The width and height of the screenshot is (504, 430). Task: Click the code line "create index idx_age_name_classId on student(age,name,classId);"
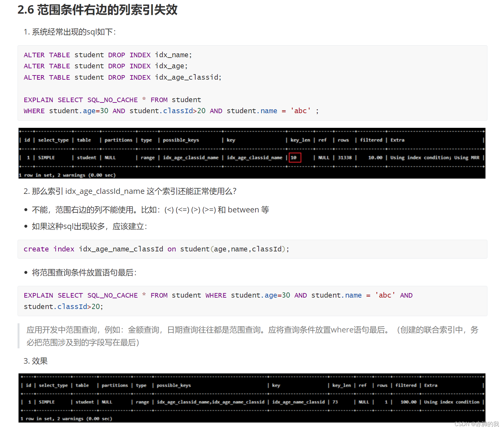click(x=156, y=249)
